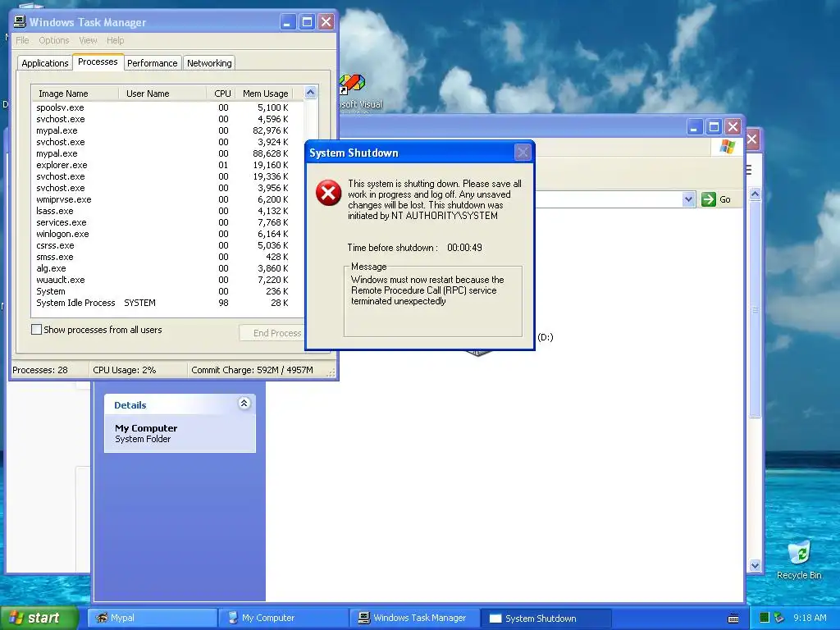Sort processes by CPU column
The width and height of the screenshot is (840, 630).
[x=220, y=94]
